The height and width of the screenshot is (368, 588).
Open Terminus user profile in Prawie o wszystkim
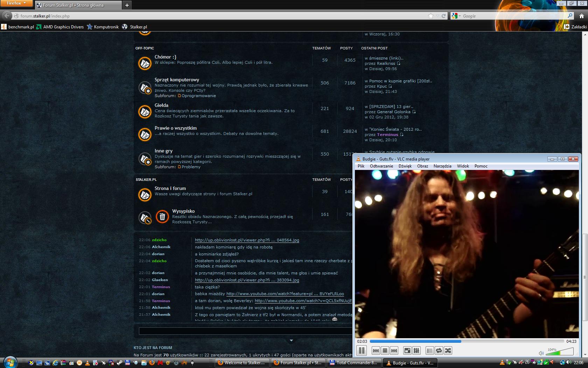pos(387,135)
